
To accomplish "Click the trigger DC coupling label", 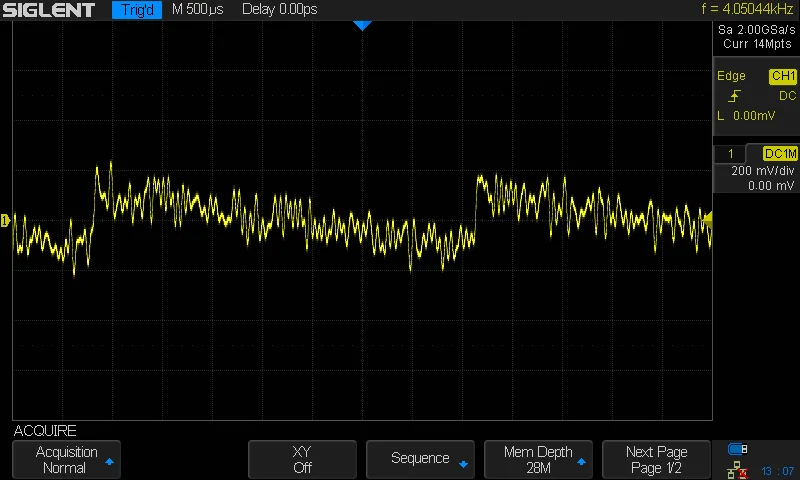I will click(x=787, y=96).
